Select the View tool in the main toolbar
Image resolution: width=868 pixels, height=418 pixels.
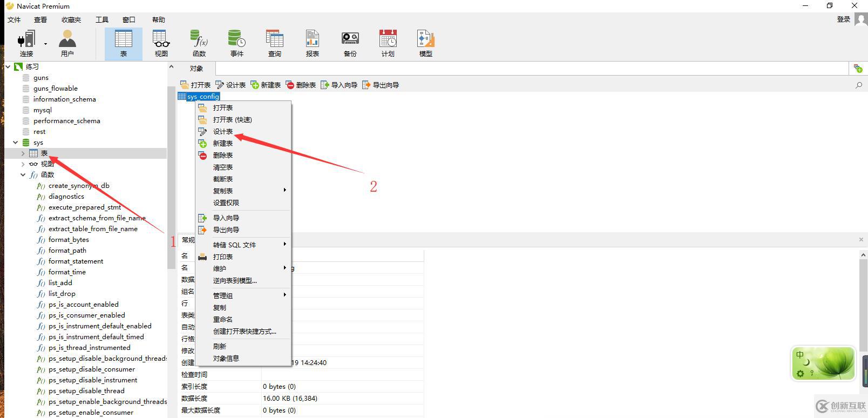coord(161,44)
